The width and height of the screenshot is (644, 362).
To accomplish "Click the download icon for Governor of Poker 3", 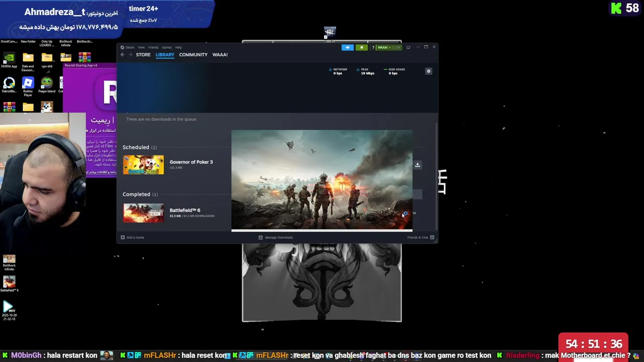I will pyautogui.click(x=417, y=165).
